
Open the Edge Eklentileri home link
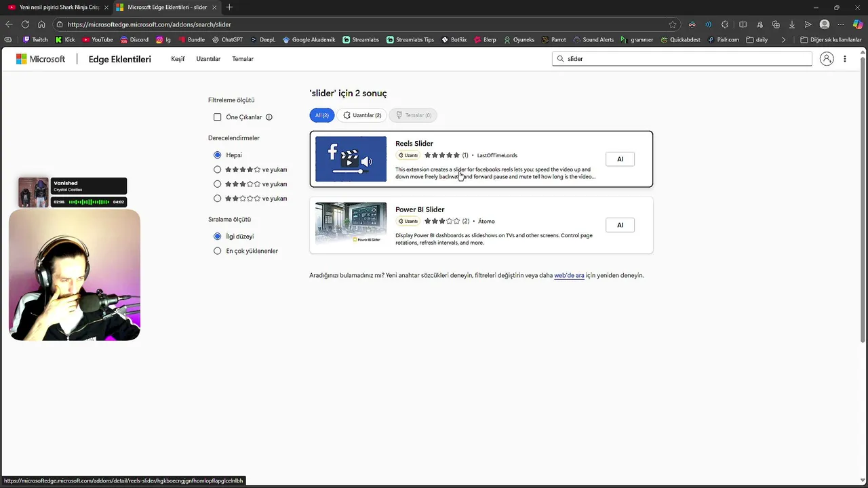point(119,59)
